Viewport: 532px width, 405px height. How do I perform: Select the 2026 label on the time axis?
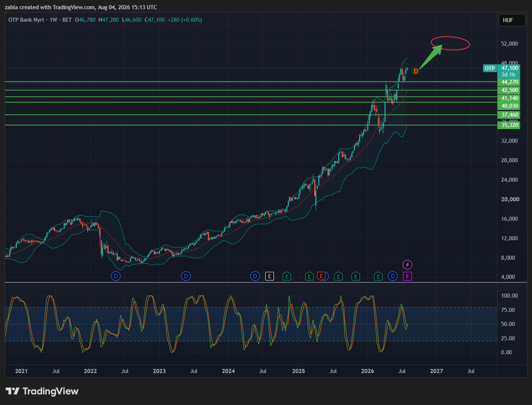coord(368,371)
